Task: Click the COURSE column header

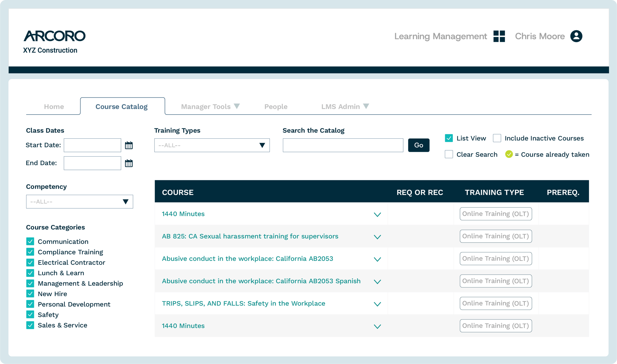Action: point(178,192)
